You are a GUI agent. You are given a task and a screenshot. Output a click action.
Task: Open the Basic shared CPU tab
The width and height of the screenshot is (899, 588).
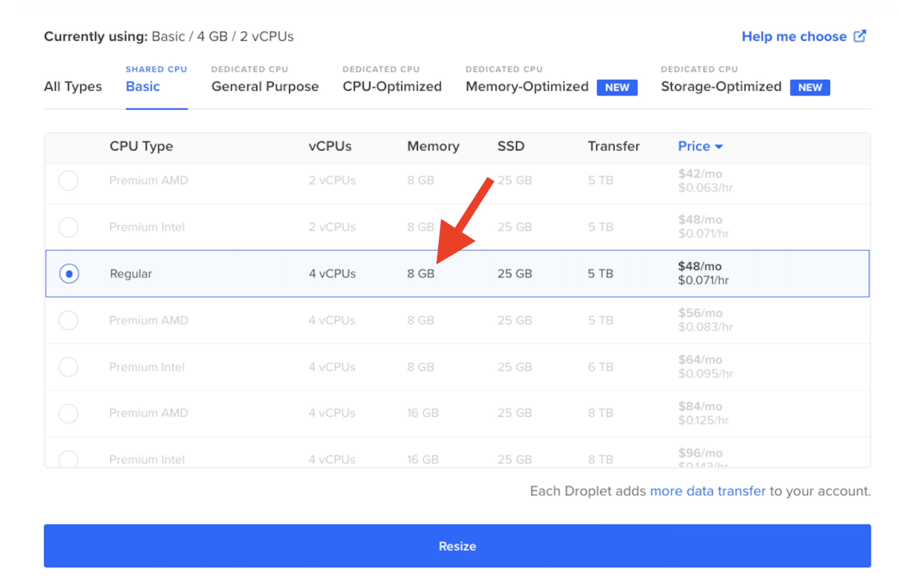pyautogui.click(x=143, y=86)
